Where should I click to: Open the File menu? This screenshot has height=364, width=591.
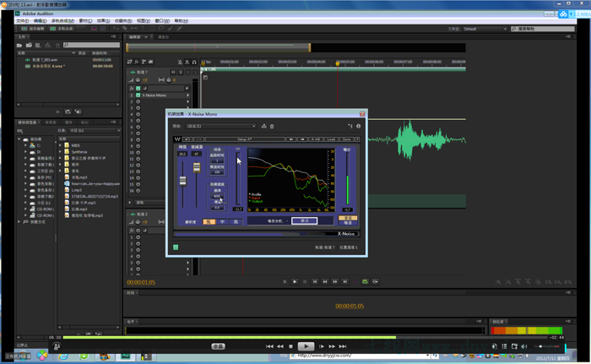click(x=22, y=21)
